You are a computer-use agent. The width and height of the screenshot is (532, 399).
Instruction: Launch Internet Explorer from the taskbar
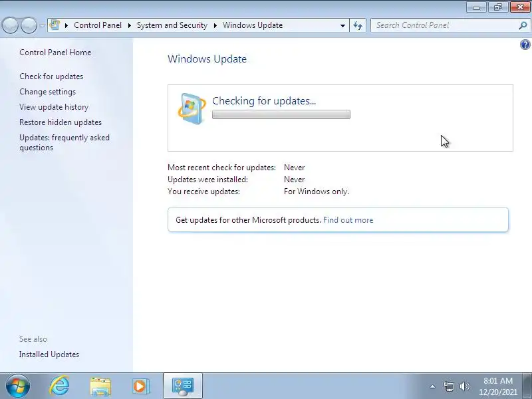(x=59, y=386)
